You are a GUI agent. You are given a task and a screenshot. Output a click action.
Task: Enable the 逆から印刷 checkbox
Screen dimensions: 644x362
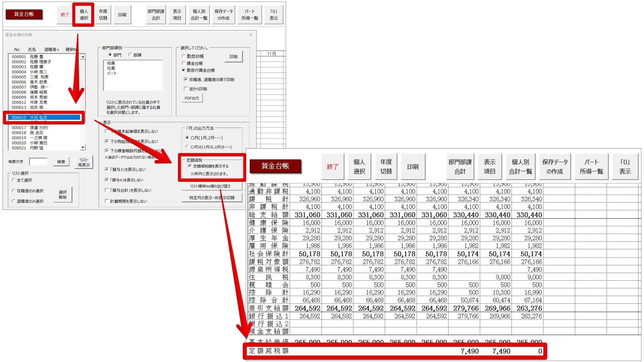tap(185, 89)
